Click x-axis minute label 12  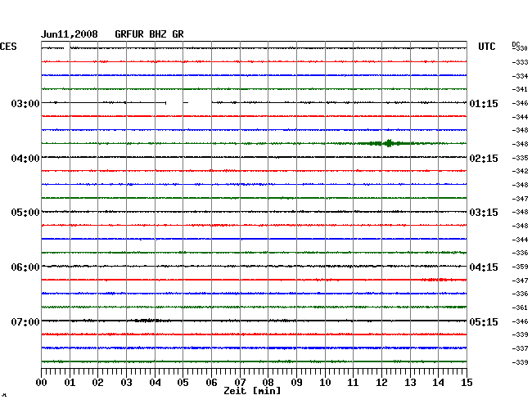pos(381,383)
